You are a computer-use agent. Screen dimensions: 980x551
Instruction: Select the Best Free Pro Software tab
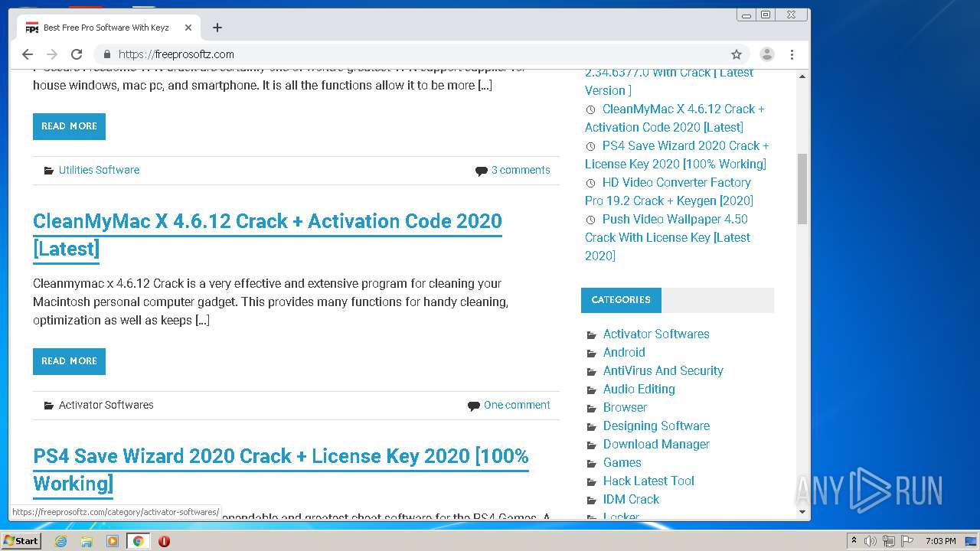tap(109, 28)
